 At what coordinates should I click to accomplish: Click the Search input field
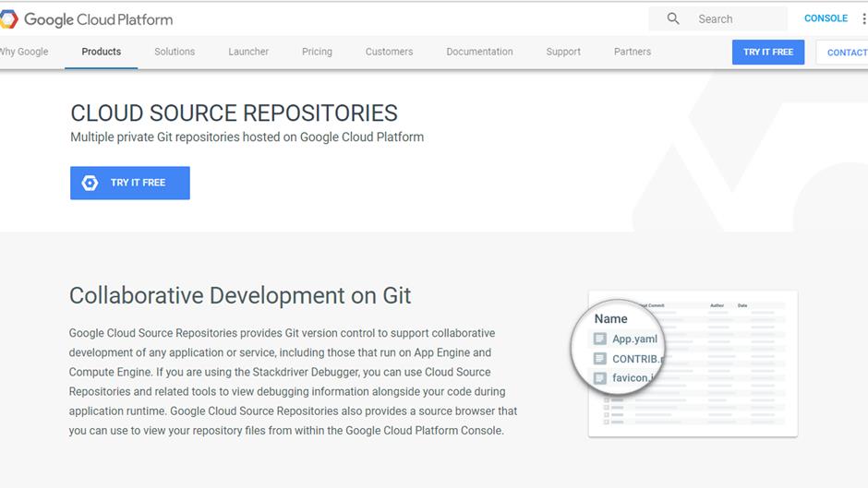(x=718, y=18)
